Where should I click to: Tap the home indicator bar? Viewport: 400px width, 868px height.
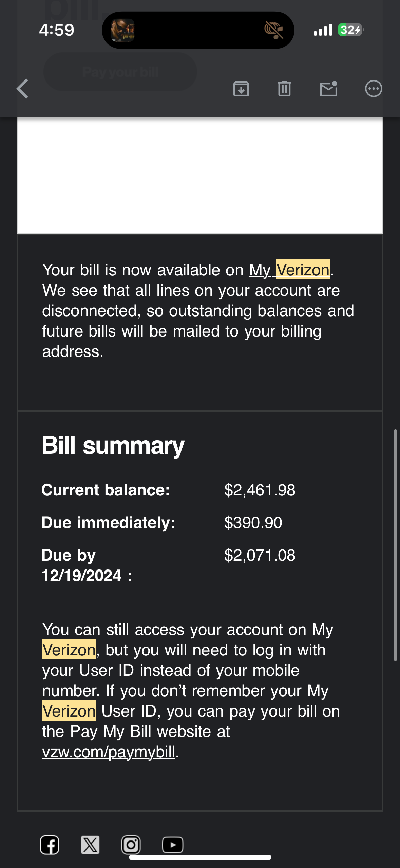pyautogui.click(x=200, y=857)
